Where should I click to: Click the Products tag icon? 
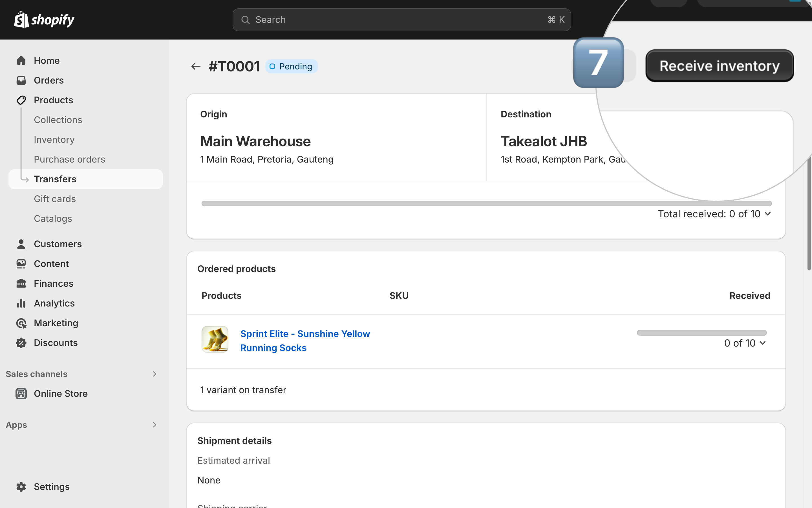pos(21,100)
